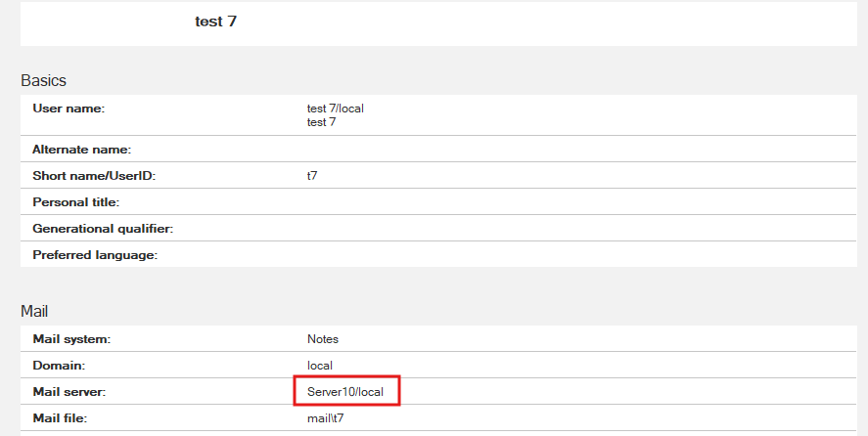This screenshot has width=868, height=436.
Task: Select the Domain value "local"
Action: pyautogui.click(x=320, y=366)
